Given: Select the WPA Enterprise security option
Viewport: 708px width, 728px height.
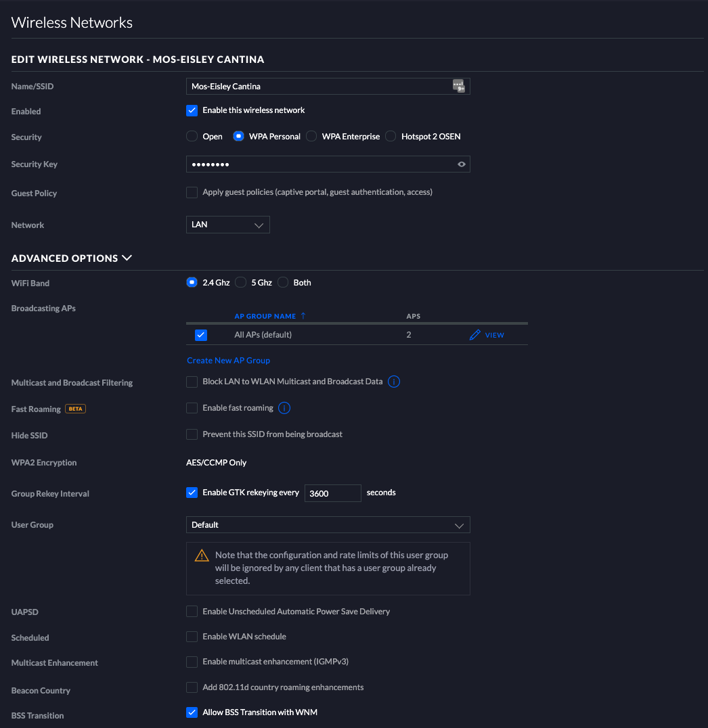Looking at the screenshot, I should tap(312, 137).
